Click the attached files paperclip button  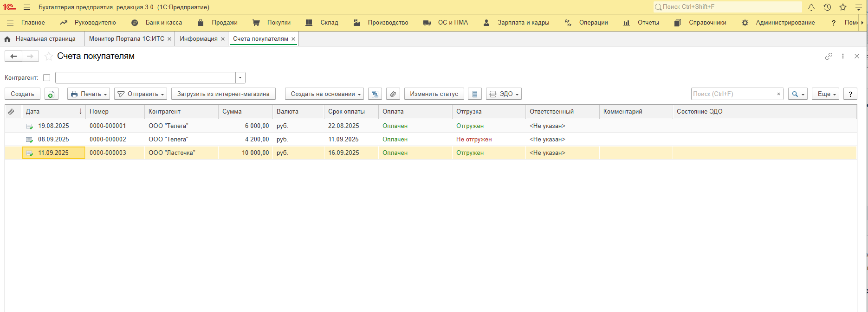[393, 94]
